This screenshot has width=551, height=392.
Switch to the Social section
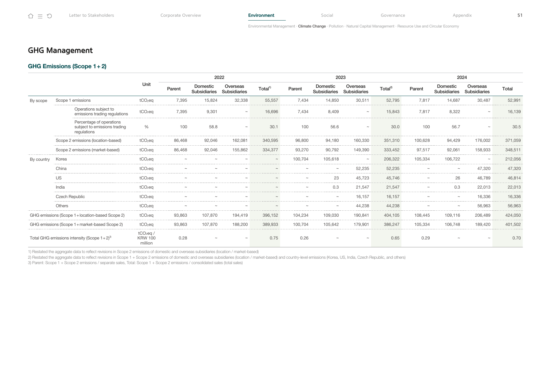[x=327, y=15]
